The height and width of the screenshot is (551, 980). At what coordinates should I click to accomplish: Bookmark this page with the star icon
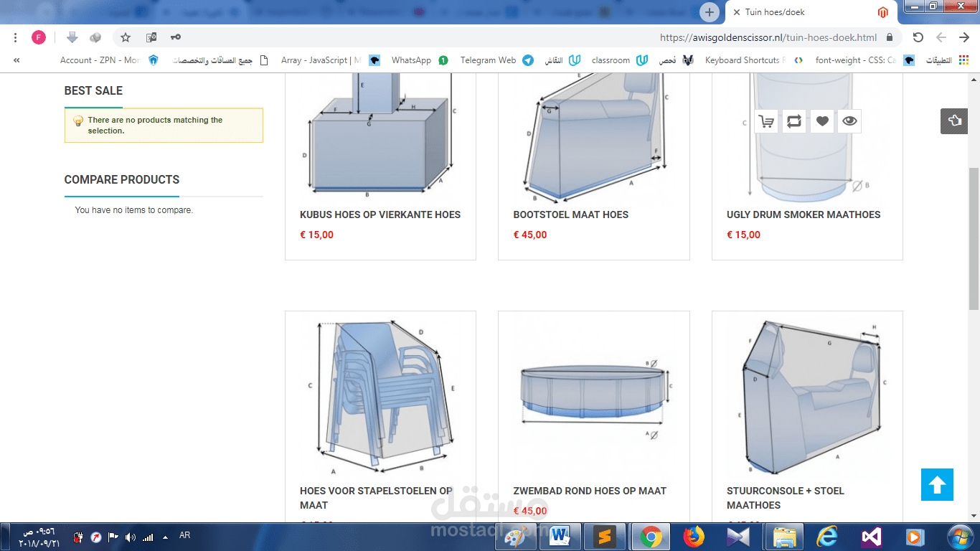pos(126,37)
